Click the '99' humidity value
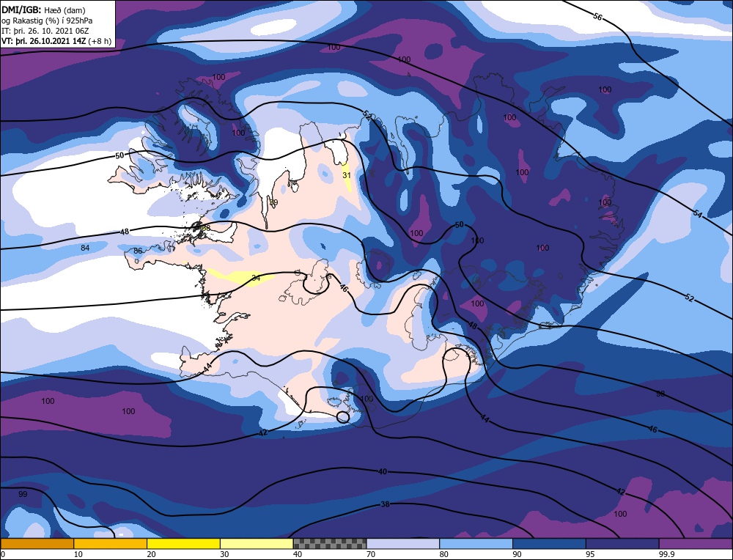733x560 pixels. click(x=23, y=494)
